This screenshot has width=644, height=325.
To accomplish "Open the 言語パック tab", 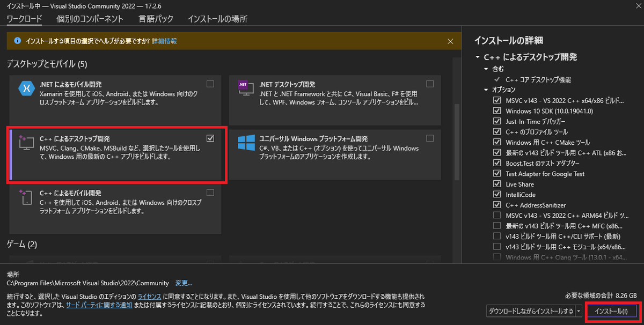I will [156, 18].
